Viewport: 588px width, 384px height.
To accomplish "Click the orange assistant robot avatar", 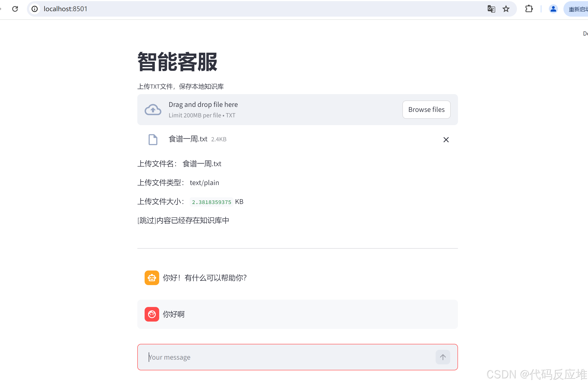I will 152,278.
